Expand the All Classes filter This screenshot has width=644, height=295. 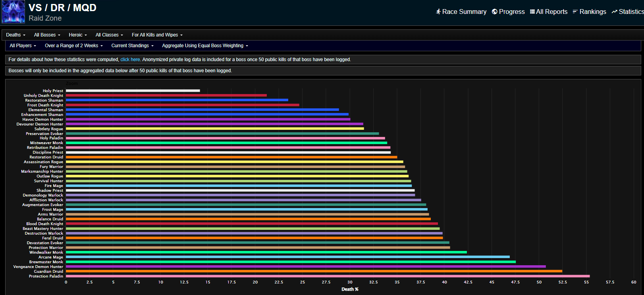click(x=109, y=35)
